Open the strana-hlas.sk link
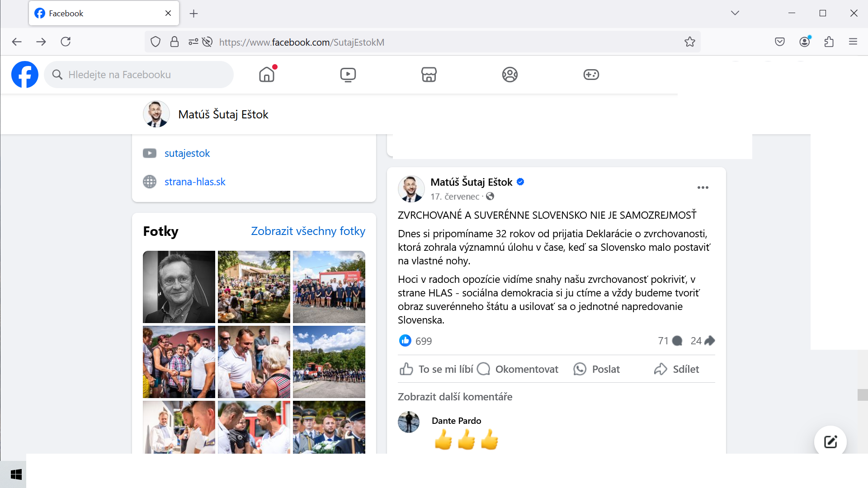This screenshot has width=868, height=488. coord(195,182)
